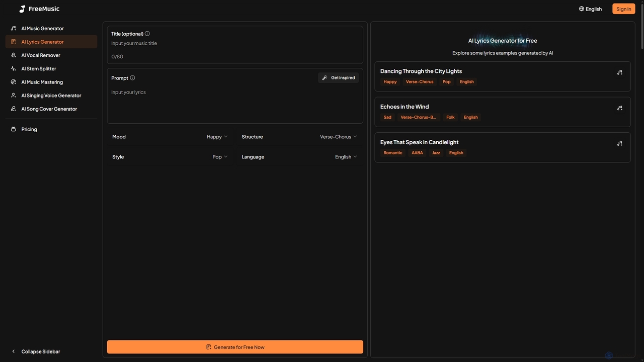Click the AI Lyrics Generator sidebar icon
Screen dimensions: 644x362
coord(14,42)
